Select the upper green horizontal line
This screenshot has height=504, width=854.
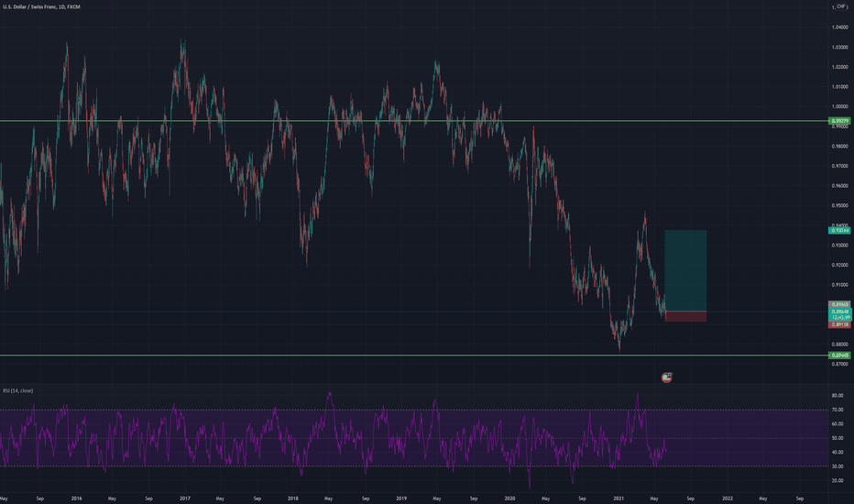pyautogui.click(x=414, y=121)
